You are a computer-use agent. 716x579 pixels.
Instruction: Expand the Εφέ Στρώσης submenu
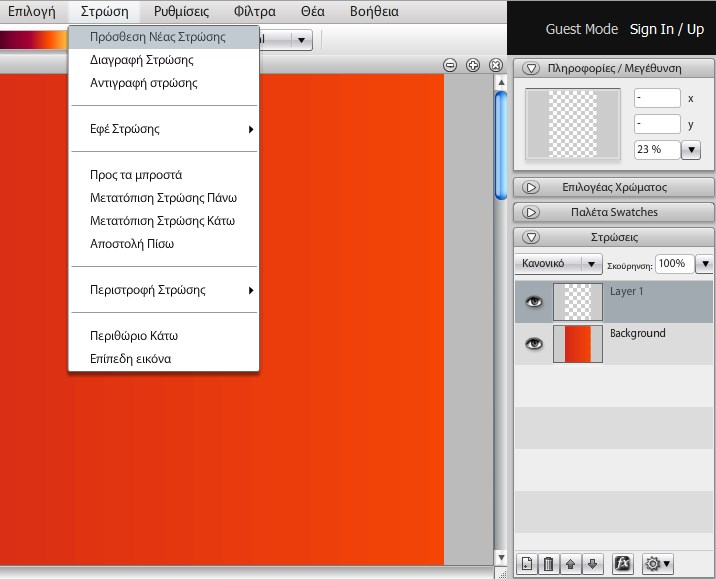164,129
